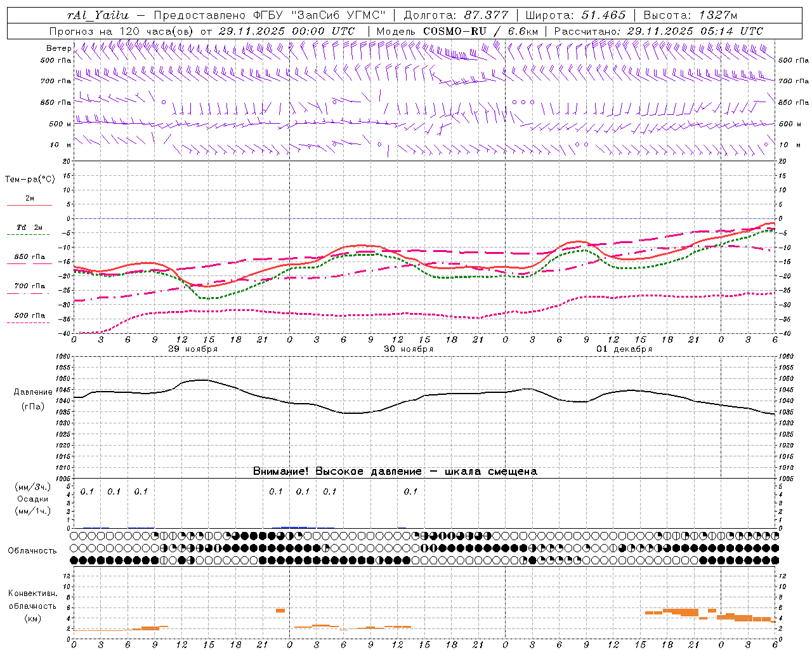Click the dashed line sample under Td 2м legend

[x=29, y=235]
